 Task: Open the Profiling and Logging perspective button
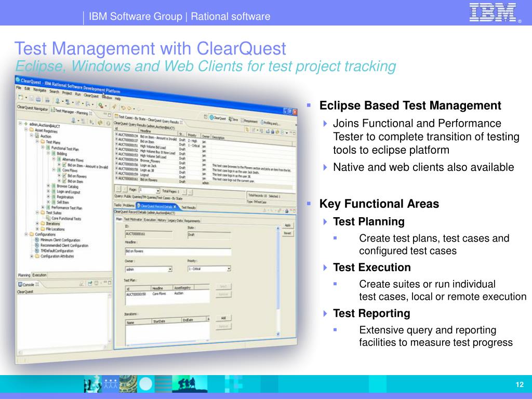coord(270,123)
